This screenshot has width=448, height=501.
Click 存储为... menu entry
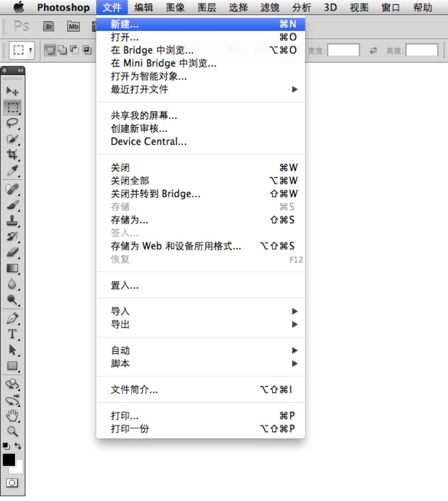129,220
